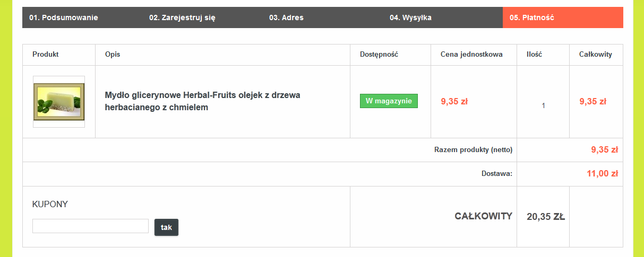This screenshot has width=644, height=257.
Task: Click the Dostępność column header
Action: (x=379, y=55)
